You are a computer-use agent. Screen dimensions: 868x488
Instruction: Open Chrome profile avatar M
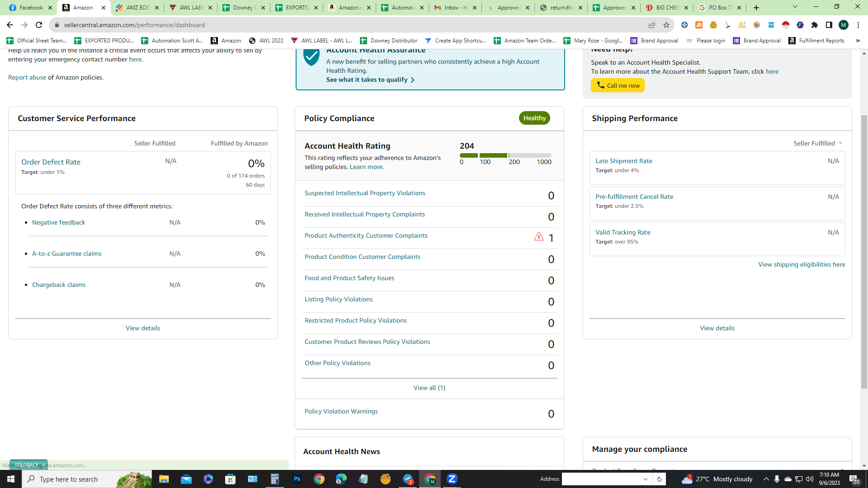844,25
